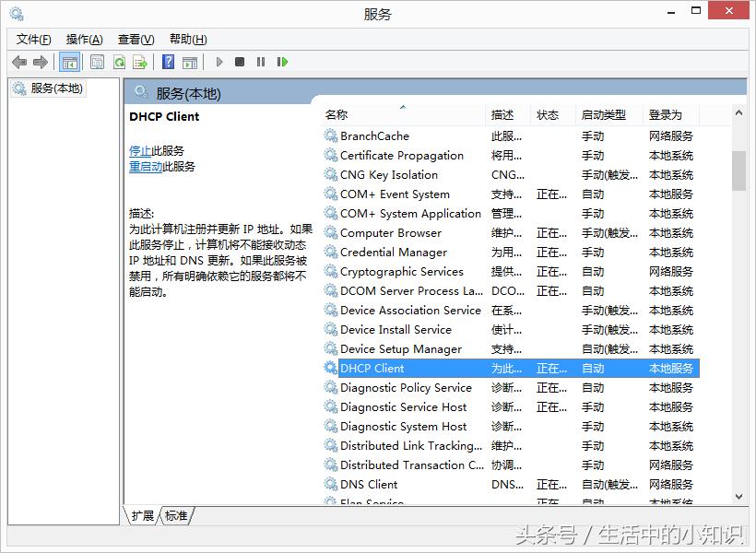756x553 pixels.
Task: Click the Back navigation arrow
Action: (x=19, y=62)
